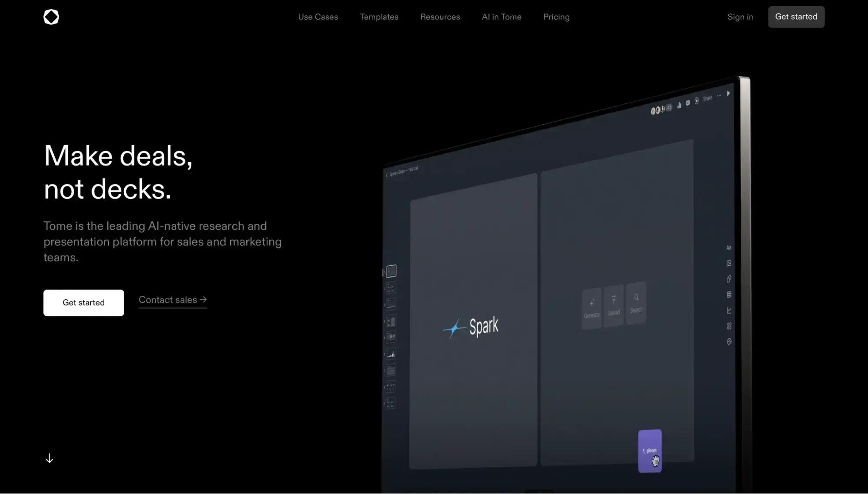Viewport: 868px width, 494px height.
Task: Click the play presentation icon in mockup
Action: pyautogui.click(x=728, y=93)
